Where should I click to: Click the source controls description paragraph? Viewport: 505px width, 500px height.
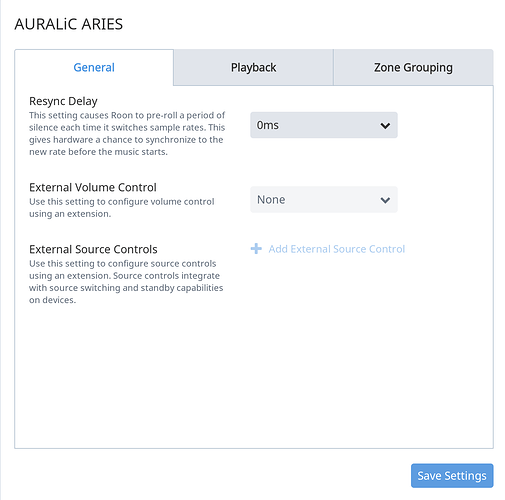pos(126,282)
